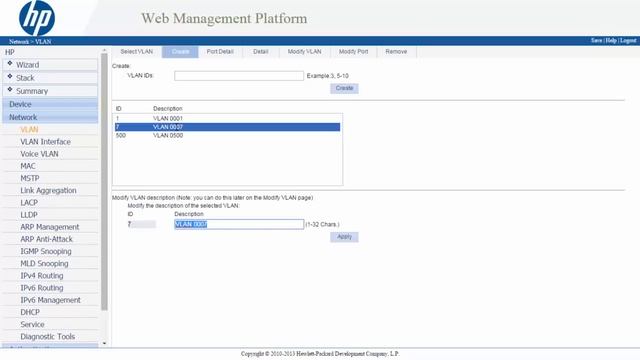Click the HP root item in sidebar

(10, 52)
